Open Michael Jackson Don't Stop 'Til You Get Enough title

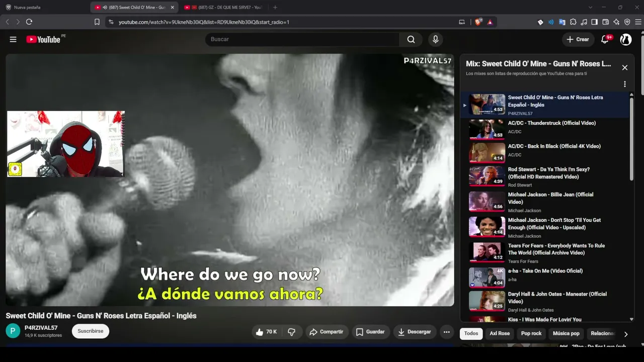[554, 224]
